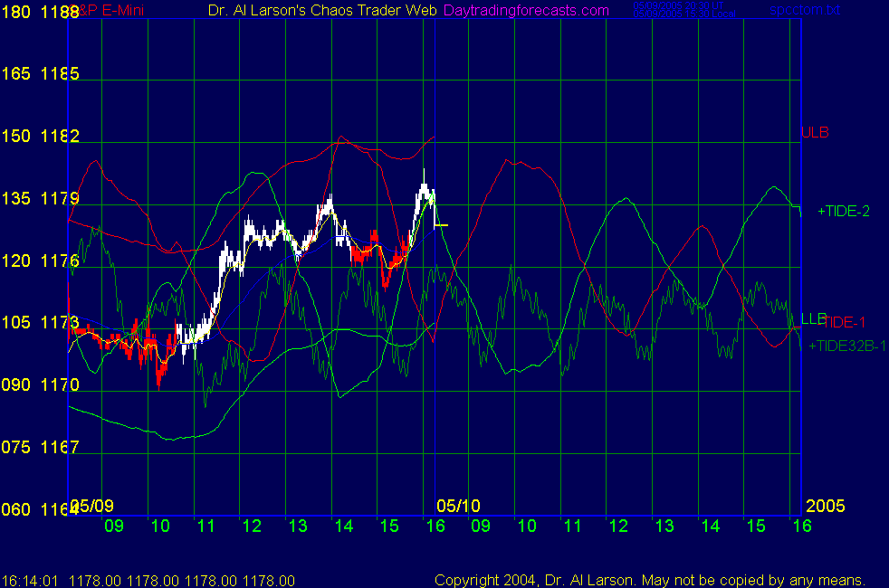
Task: Click the 16:14:01 timestamp in status line
Action: point(27,580)
